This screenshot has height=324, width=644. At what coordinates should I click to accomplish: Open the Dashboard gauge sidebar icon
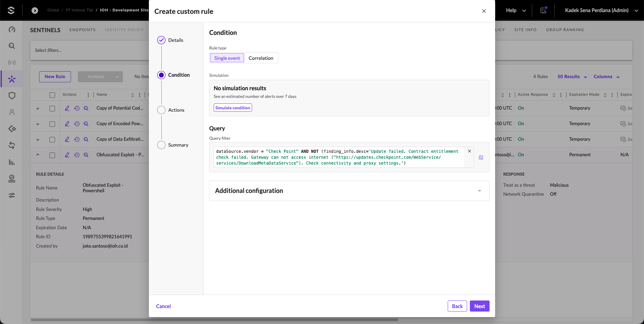[12, 29]
